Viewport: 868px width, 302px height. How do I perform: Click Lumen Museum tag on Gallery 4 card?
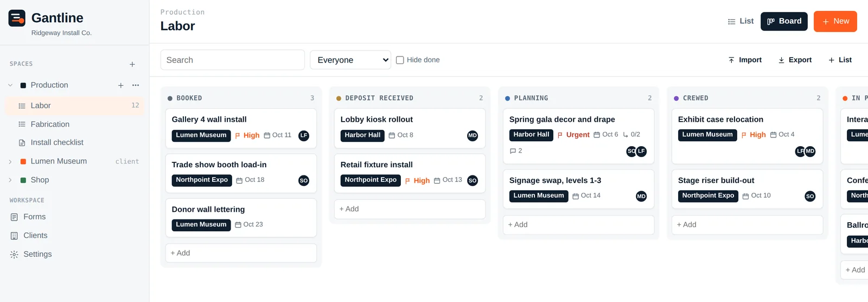pyautogui.click(x=201, y=135)
